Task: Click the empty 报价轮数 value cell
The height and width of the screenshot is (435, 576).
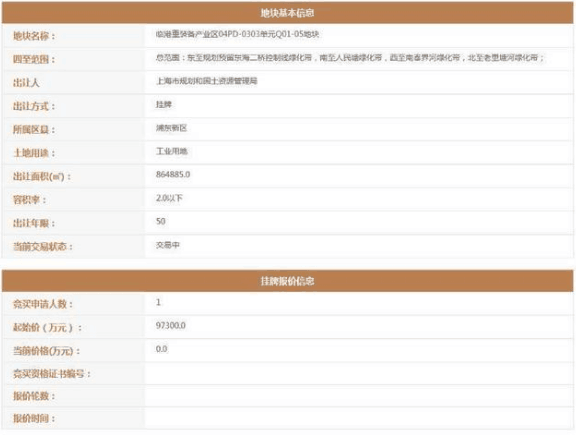Action: (x=359, y=396)
